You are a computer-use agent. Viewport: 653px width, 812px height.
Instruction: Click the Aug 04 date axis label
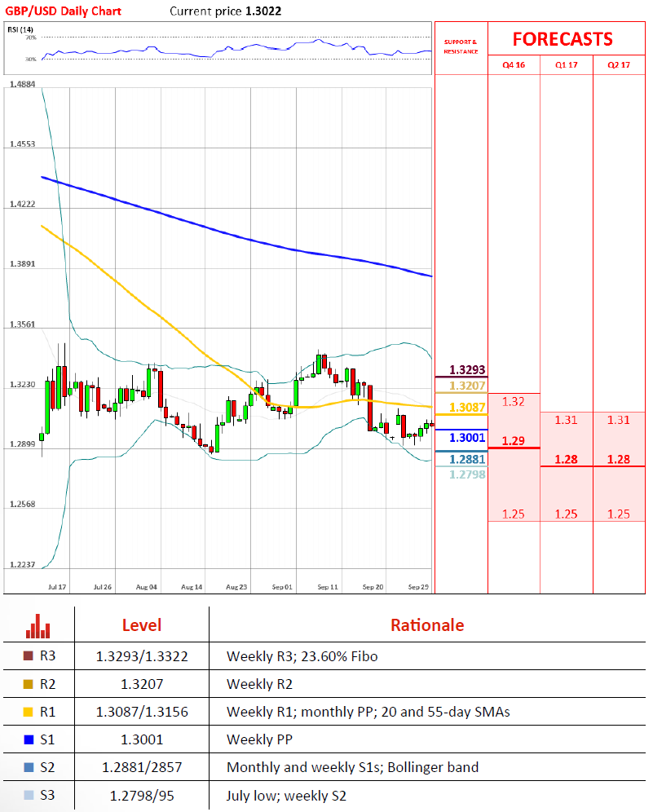pos(146,587)
